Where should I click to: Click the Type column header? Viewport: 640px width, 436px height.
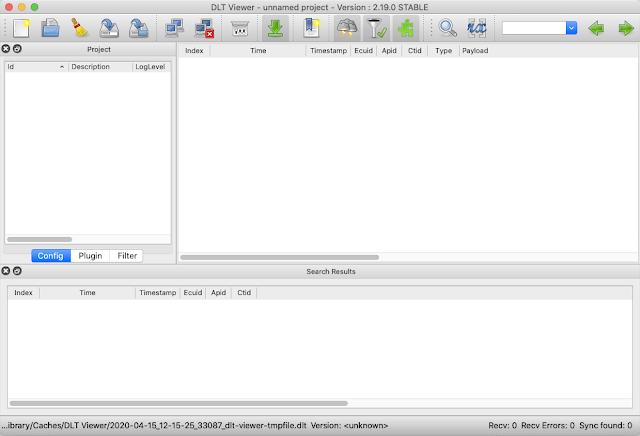(x=444, y=51)
